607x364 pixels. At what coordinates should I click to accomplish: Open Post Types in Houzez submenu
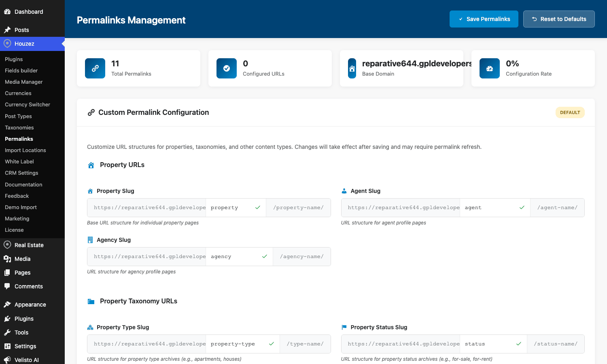pos(18,116)
